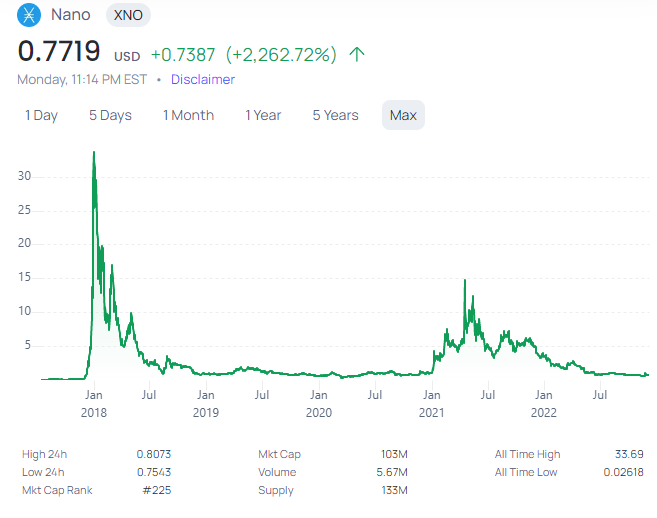Click the Jan 2018 axis label
657x518 pixels.
94,404
